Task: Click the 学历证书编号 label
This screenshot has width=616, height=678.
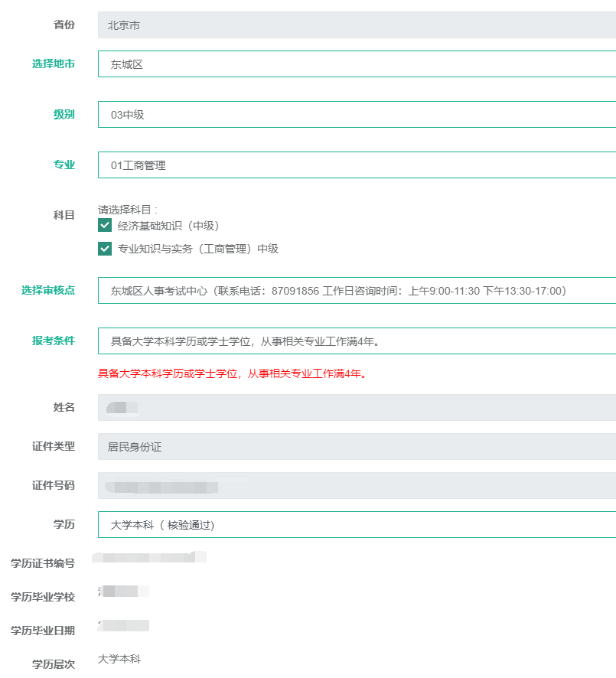Action: pos(43,564)
